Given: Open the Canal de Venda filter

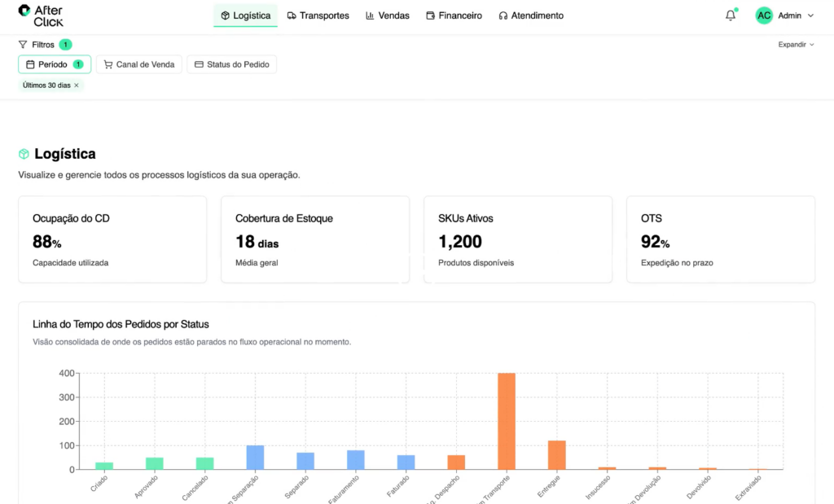Looking at the screenshot, I should tap(138, 64).
